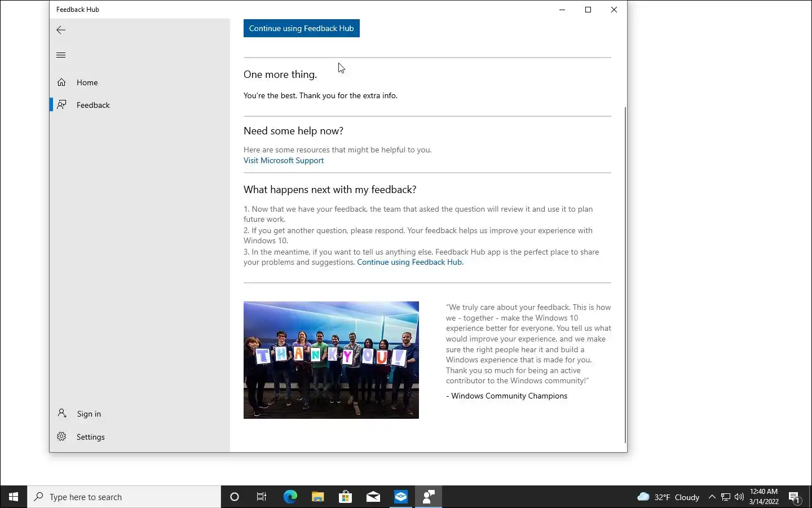Click Continue using Feedback Hub button
812x508 pixels.
click(x=302, y=28)
